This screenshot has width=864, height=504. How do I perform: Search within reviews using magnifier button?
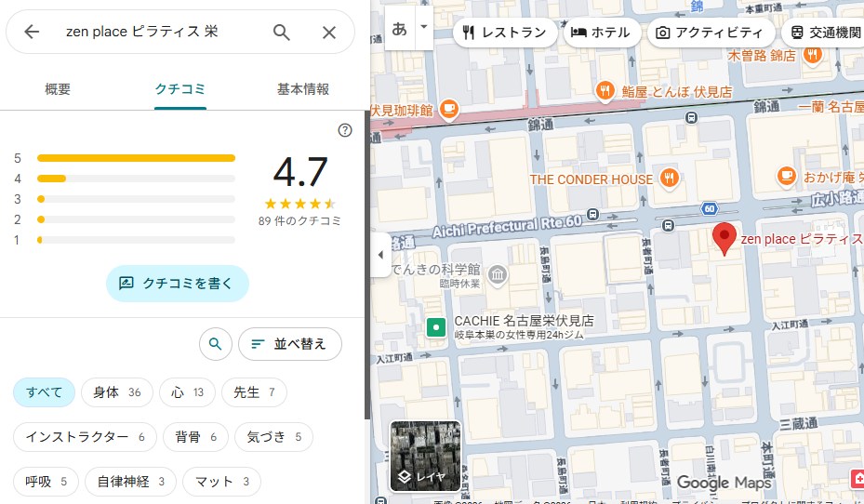[x=216, y=344]
